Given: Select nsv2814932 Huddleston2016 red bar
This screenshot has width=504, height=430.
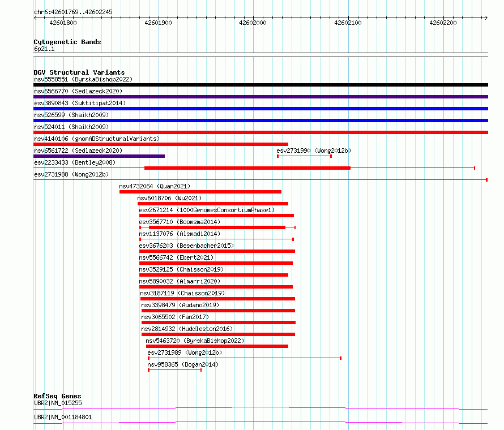Looking at the screenshot, I should click(x=218, y=334).
